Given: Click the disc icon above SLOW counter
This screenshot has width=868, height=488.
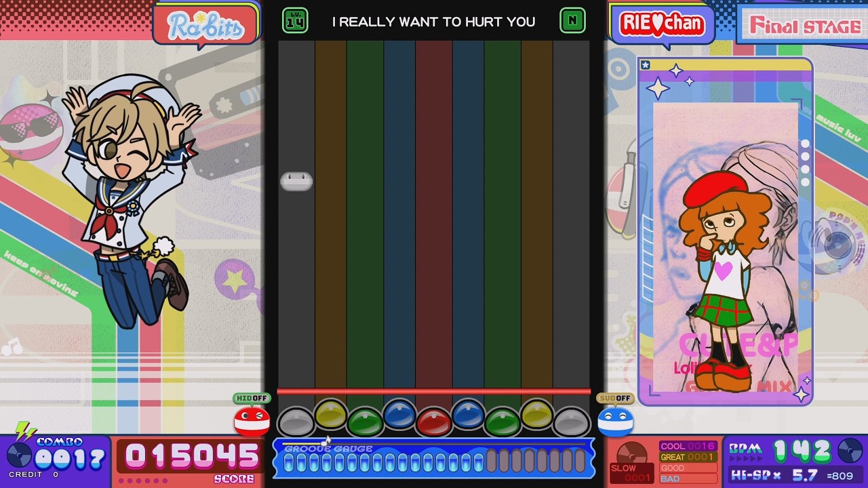Looking at the screenshot, I should (632, 452).
